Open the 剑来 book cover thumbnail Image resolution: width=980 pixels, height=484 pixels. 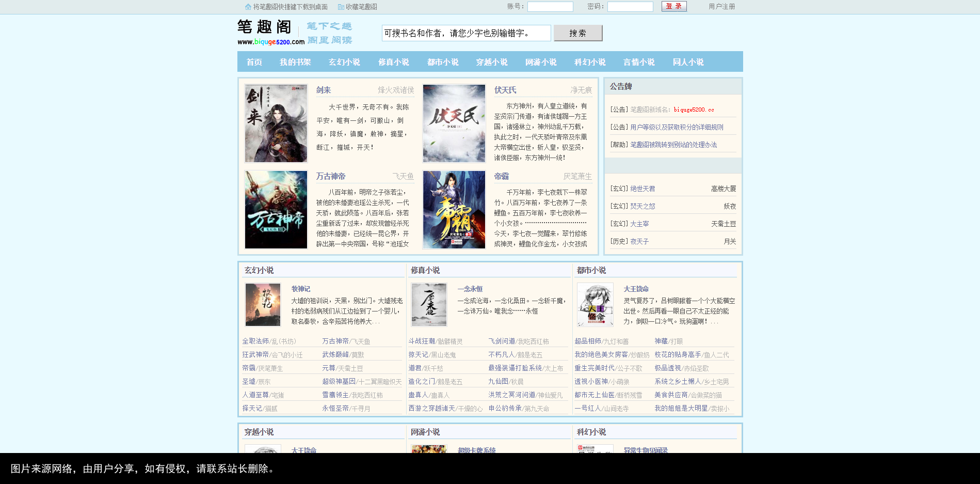pos(276,123)
